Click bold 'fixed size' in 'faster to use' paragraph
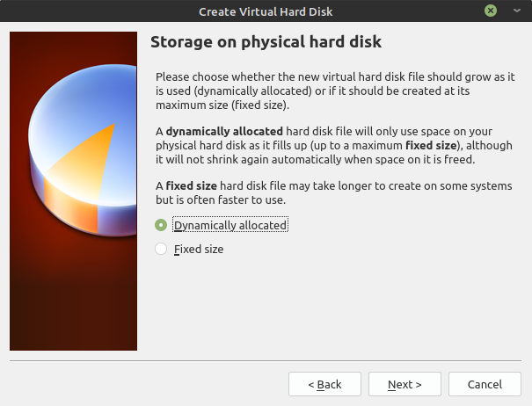The width and height of the screenshot is (532, 406). tap(192, 186)
